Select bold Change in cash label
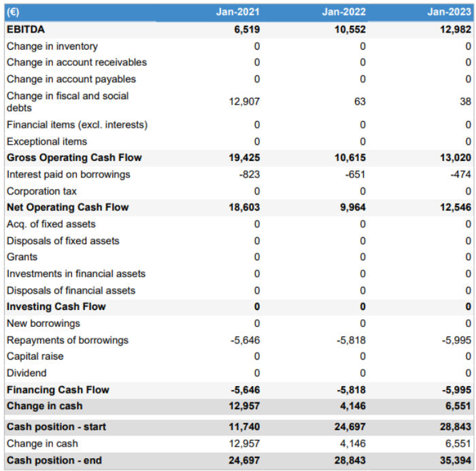 coord(44,406)
